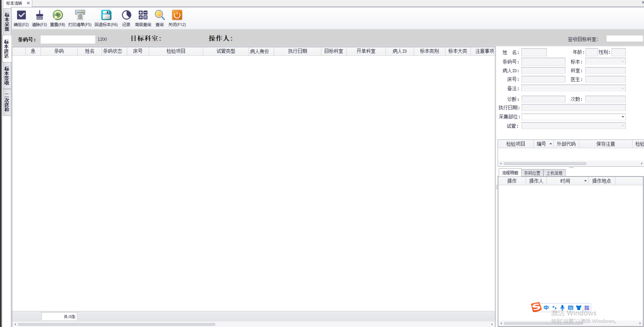Focus the 条码号 barcode input field
644x327 pixels.
tap(68, 39)
